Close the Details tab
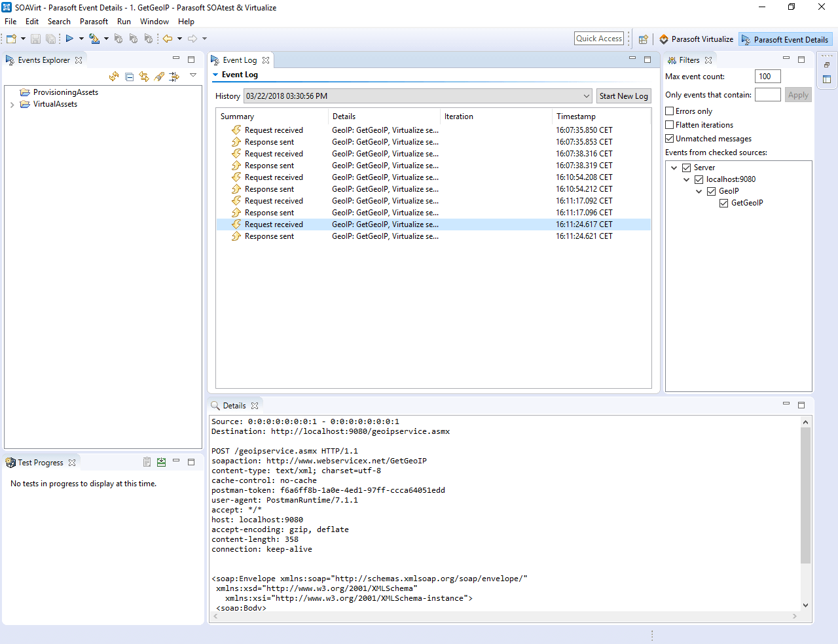Image resolution: width=838 pixels, height=644 pixels. click(x=255, y=406)
